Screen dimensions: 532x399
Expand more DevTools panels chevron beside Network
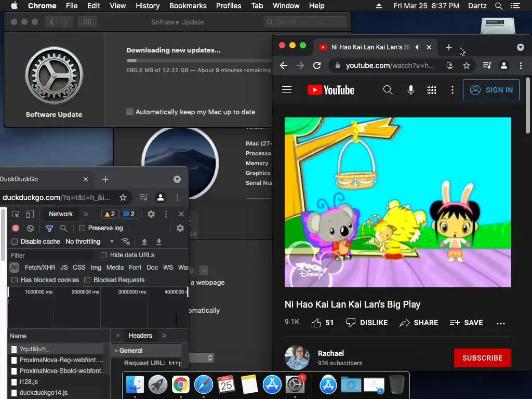click(x=86, y=214)
